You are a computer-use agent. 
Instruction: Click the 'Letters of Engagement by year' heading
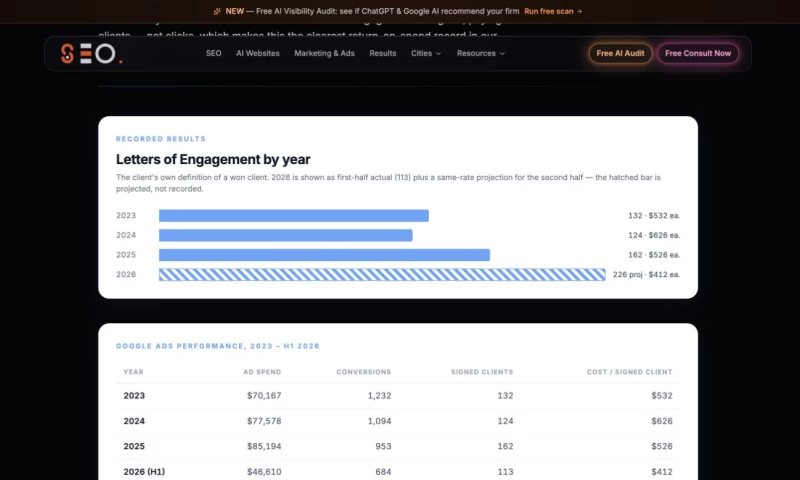coord(213,159)
